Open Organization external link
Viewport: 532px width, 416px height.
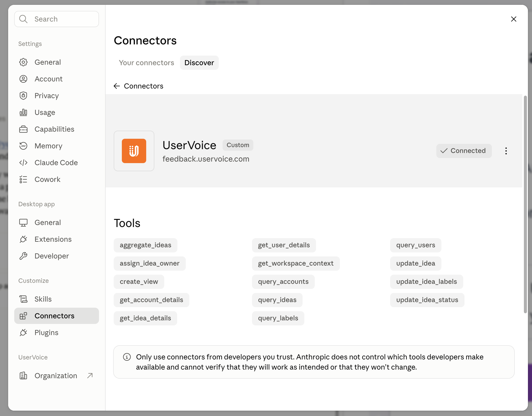(56, 376)
